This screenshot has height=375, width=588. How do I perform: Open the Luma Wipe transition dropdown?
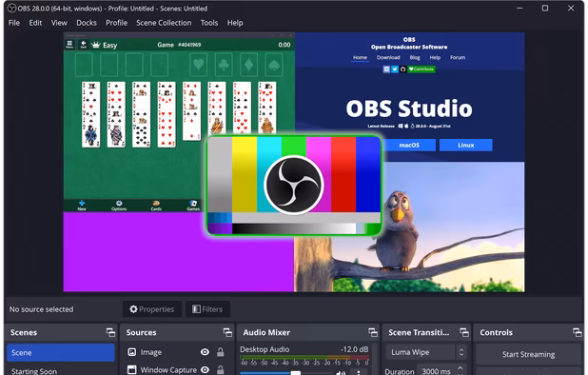click(426, 352)
